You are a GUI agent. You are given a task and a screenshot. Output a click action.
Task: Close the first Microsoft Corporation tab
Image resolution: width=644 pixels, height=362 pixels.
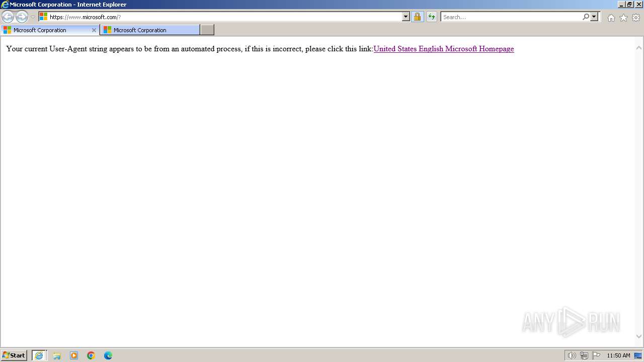pos(94,30)
